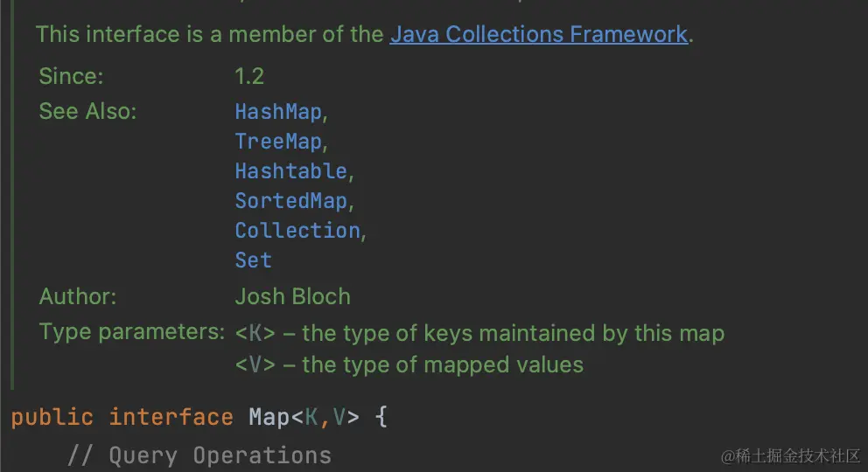Viewport: 868px width, 472px height.
Task: Open the HashMap reference link
Action: 278,112
